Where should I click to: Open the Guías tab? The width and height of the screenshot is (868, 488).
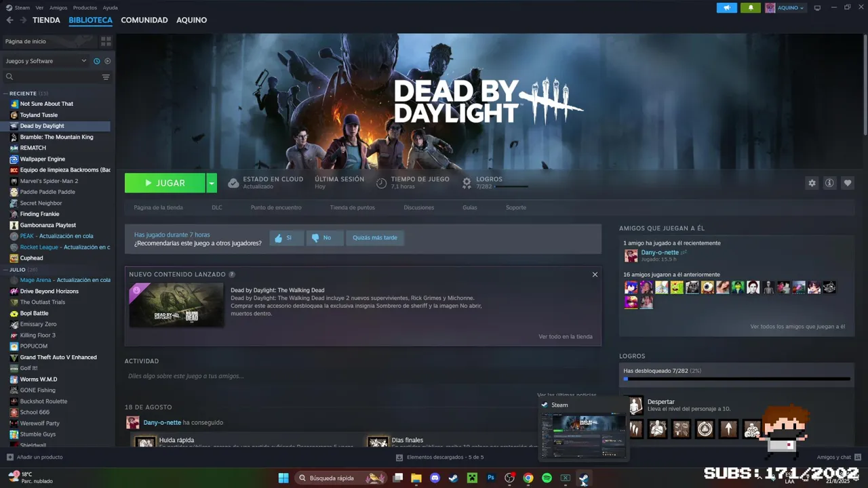point(470,207)
